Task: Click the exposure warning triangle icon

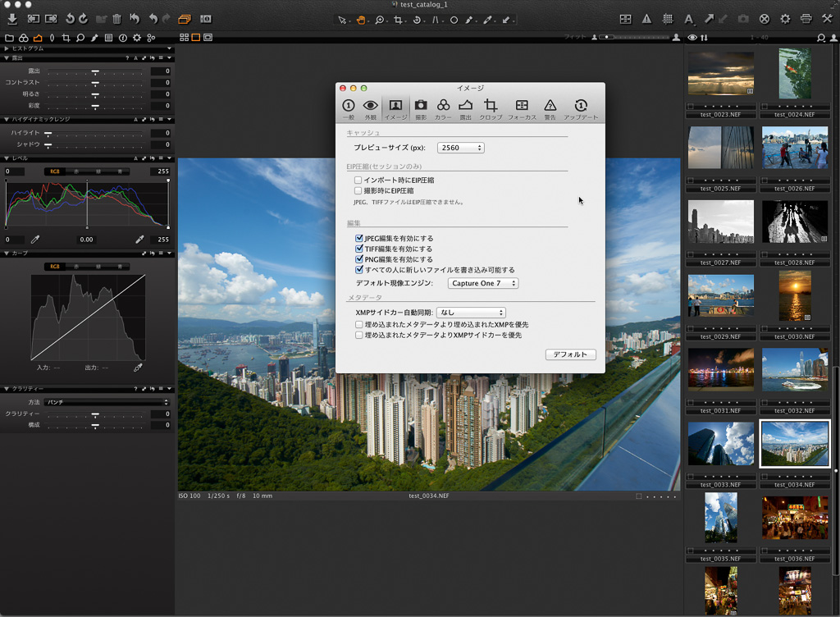Action: click(646, 19)
